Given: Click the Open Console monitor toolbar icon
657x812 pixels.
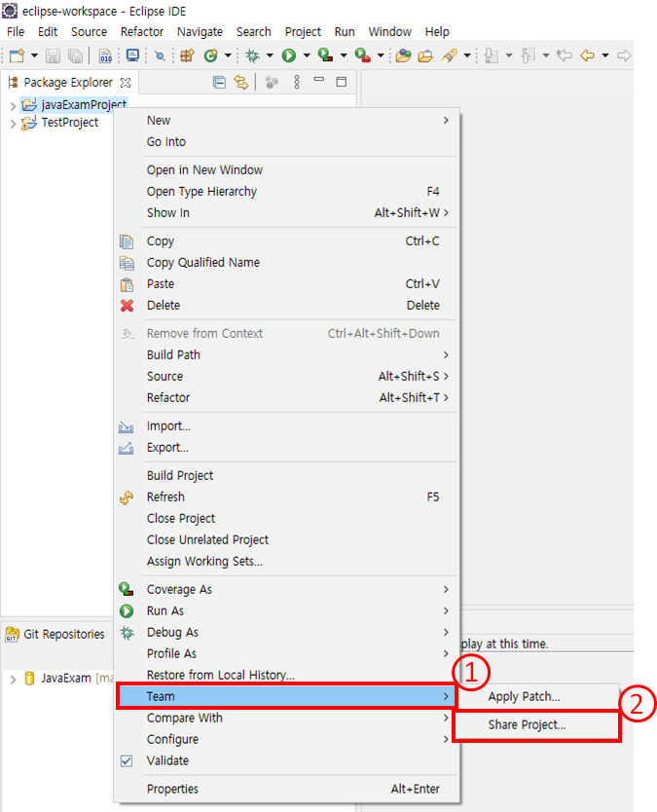Looking at the screenshot, I should pyautogui.click(x=132, y=55).
